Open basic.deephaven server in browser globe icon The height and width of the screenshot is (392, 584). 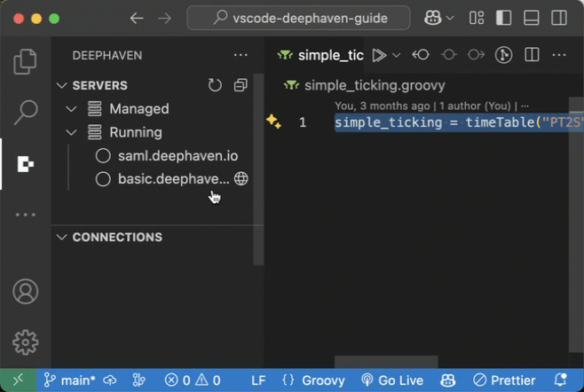pos(241,178)
